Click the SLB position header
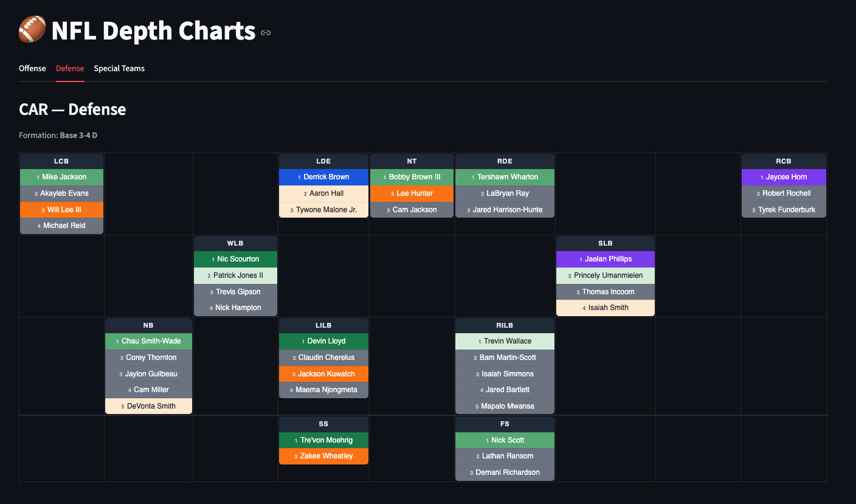Screen dimensions: 856x504 click(606, 243)
